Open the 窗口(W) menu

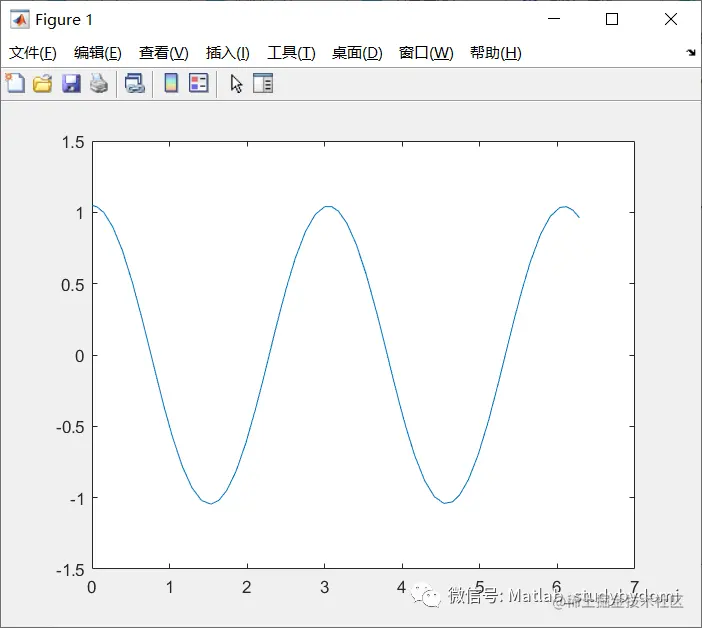coord(426,53)
